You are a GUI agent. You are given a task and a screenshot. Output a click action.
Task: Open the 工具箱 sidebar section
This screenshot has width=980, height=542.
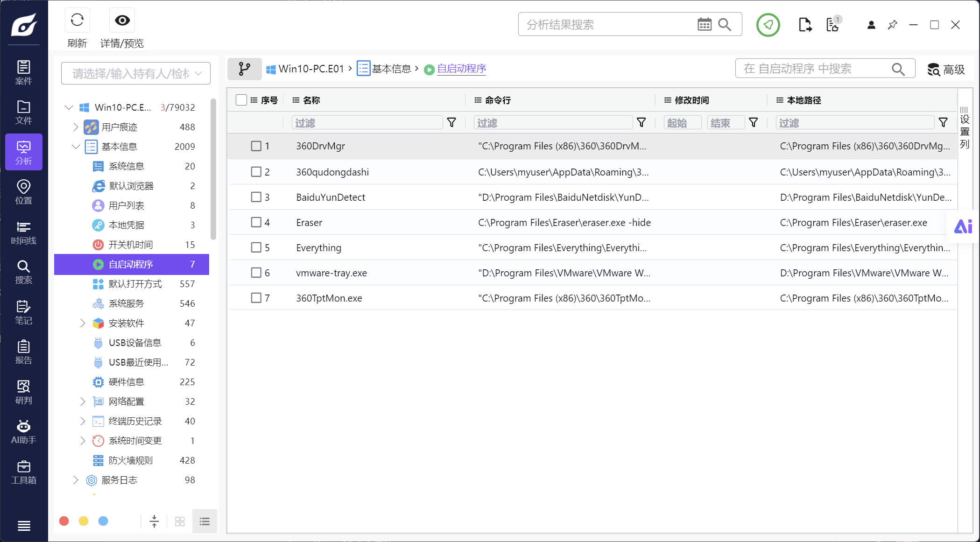pyautogui.click(x=24, y=472)
